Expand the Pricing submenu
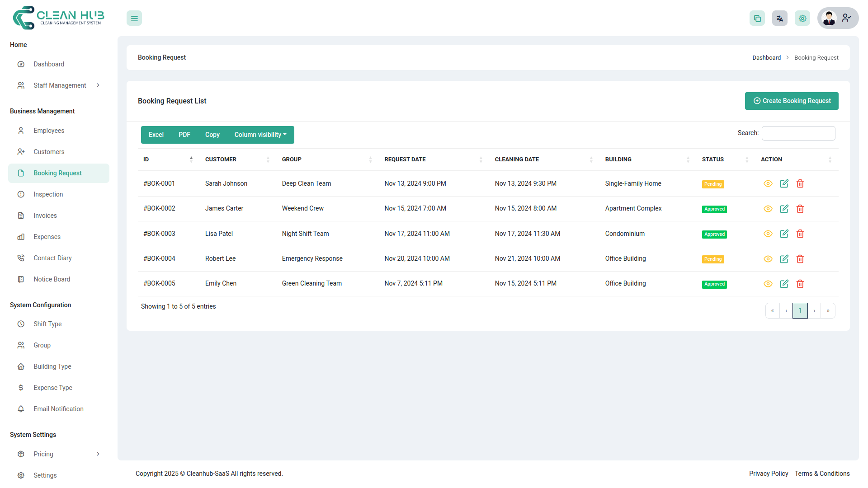Screen dimensions: 868x488 tap(43, 454)
